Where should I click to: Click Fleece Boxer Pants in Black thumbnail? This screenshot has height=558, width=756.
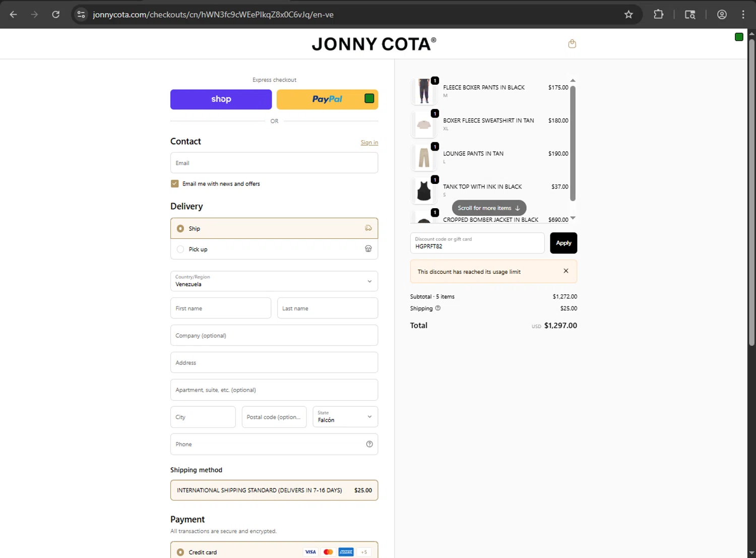pyautogui.click(x=424, y=91)
